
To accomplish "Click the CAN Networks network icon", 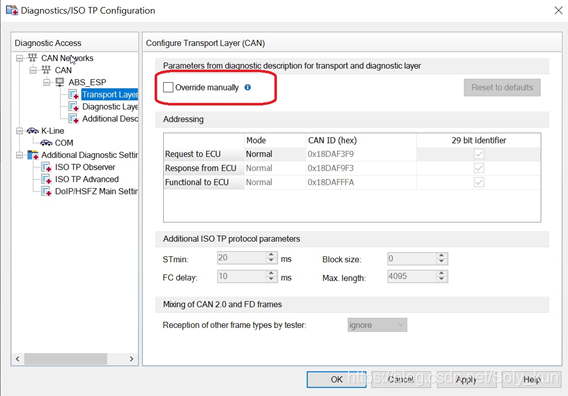I will [x=33, y=58].
